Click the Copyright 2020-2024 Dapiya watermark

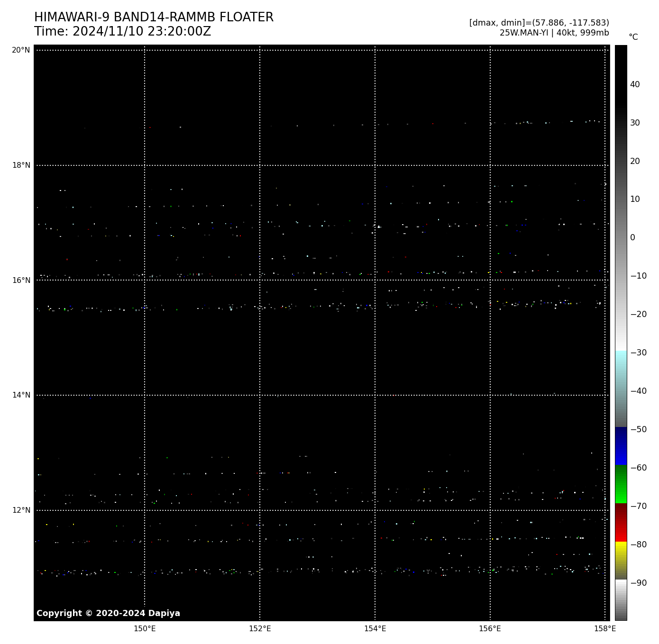click(108, 613)
